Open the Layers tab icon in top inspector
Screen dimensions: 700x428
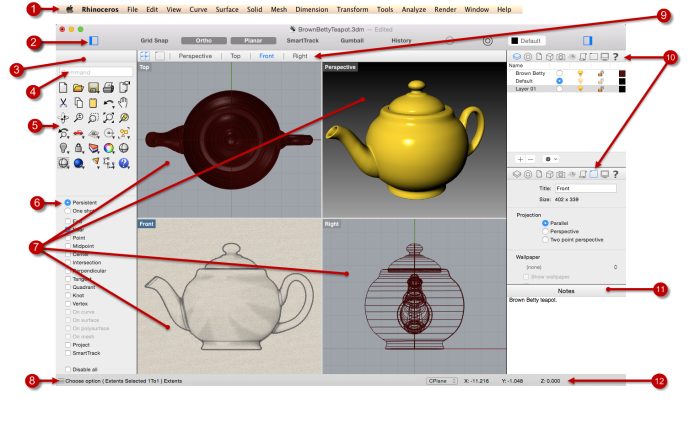517,57
